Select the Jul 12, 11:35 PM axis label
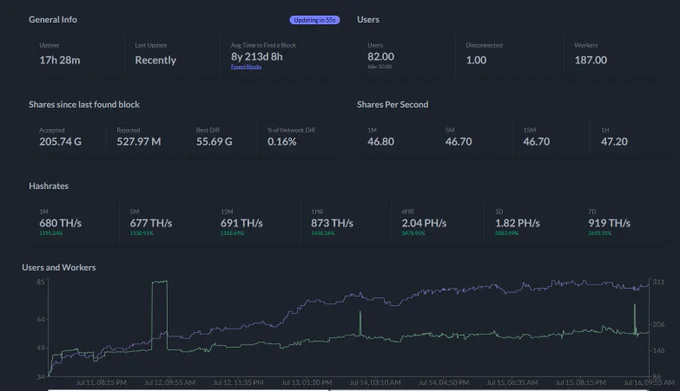This screenshot has height=391, width=680. tap(238, 382)
